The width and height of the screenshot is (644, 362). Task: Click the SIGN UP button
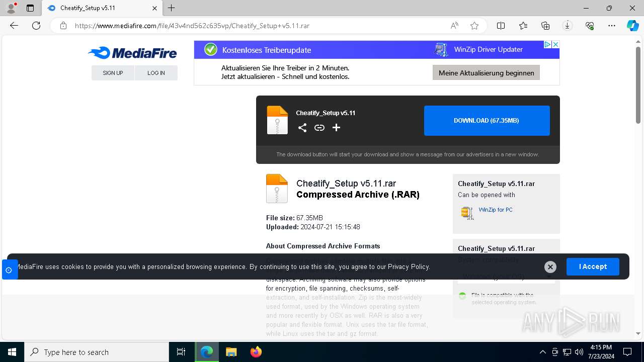(113, 73)
